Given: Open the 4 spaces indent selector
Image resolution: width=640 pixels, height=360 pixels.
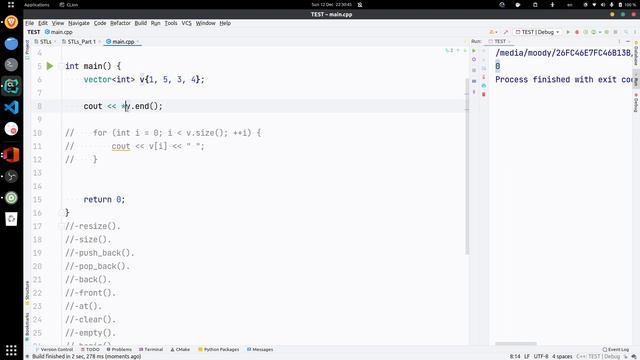Looking at the screenshot, I should (562, 356).
